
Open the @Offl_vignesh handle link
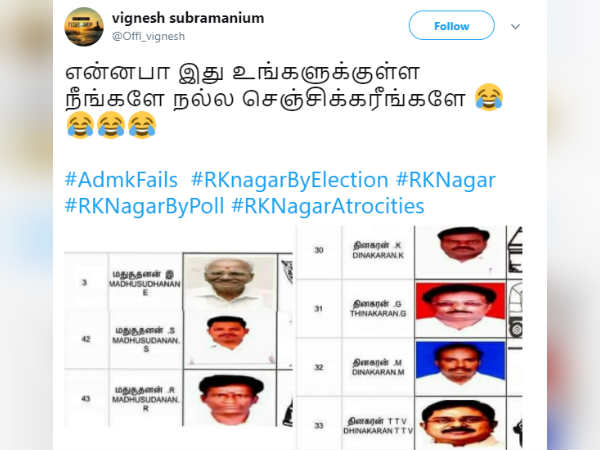148,36
